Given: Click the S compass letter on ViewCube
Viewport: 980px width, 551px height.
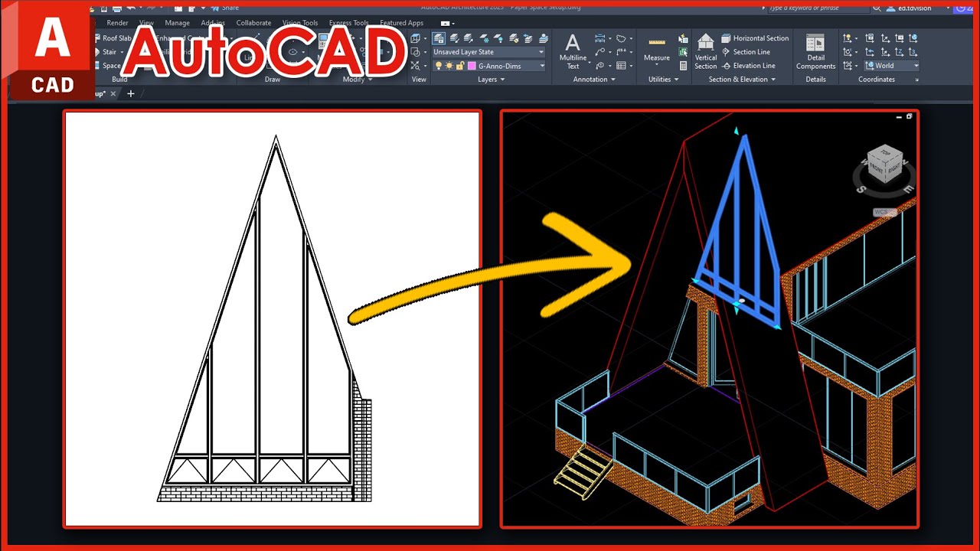Looking at the screenshot, I should point(861,190).
